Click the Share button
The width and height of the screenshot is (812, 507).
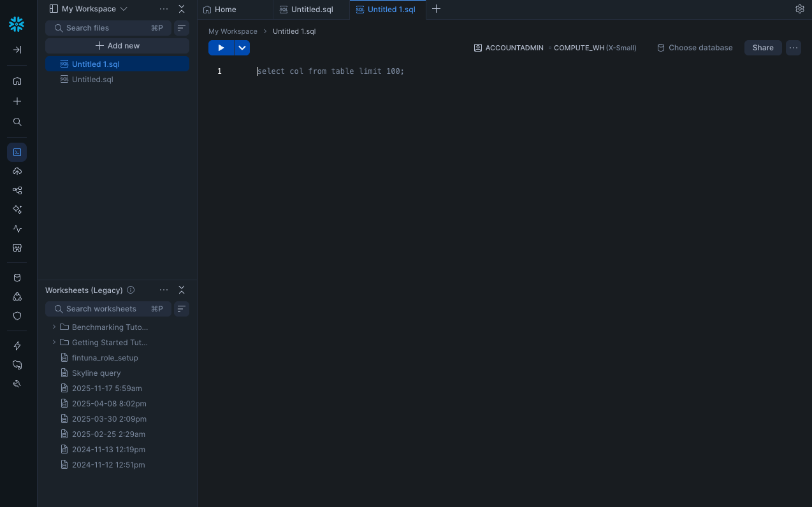click(x=763, y=48)
